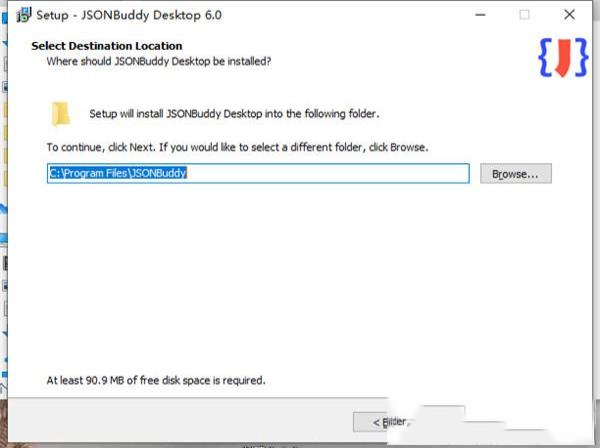Place cursor in empty part of path field
Image resolution: width=600 pixels, height=448 pixels.
330,173
